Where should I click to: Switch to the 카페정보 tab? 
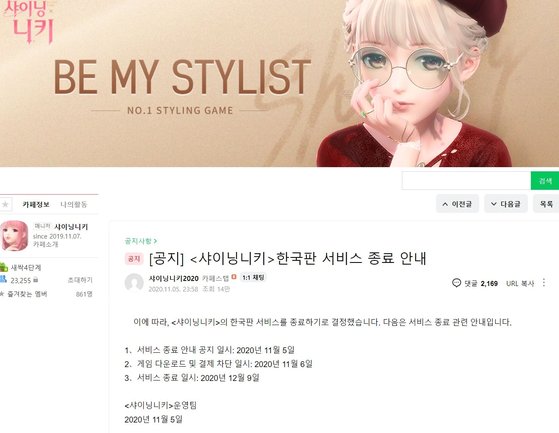point(36,204)
